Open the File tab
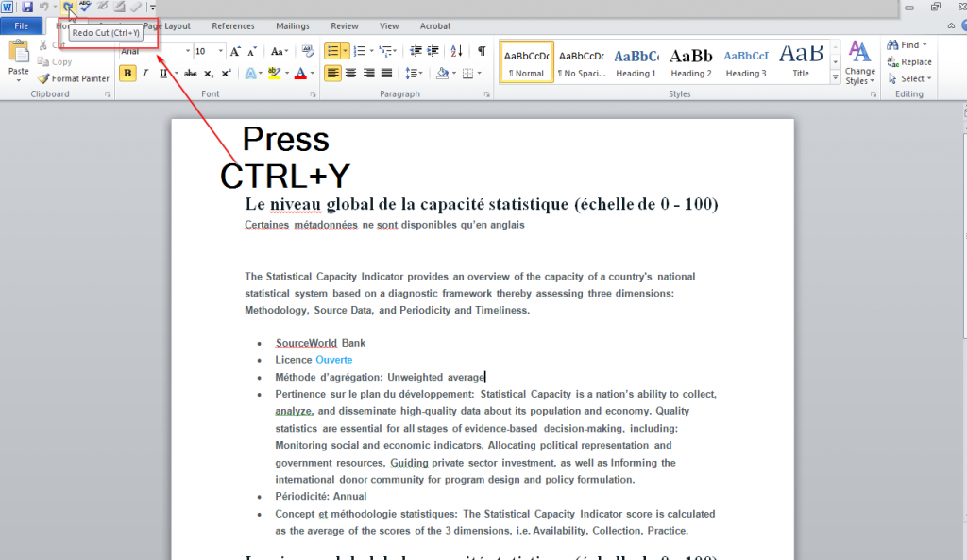967x560 pixels. click(x=22, y=25)
